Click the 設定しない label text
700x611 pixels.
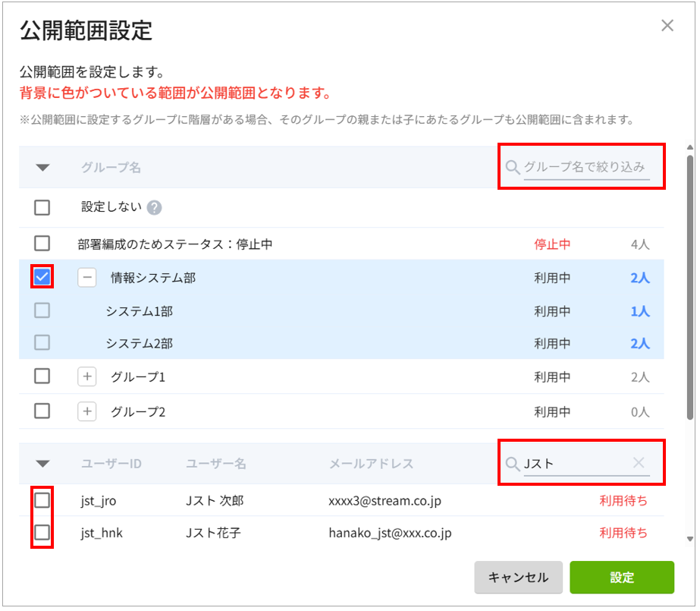coord(111,207)
